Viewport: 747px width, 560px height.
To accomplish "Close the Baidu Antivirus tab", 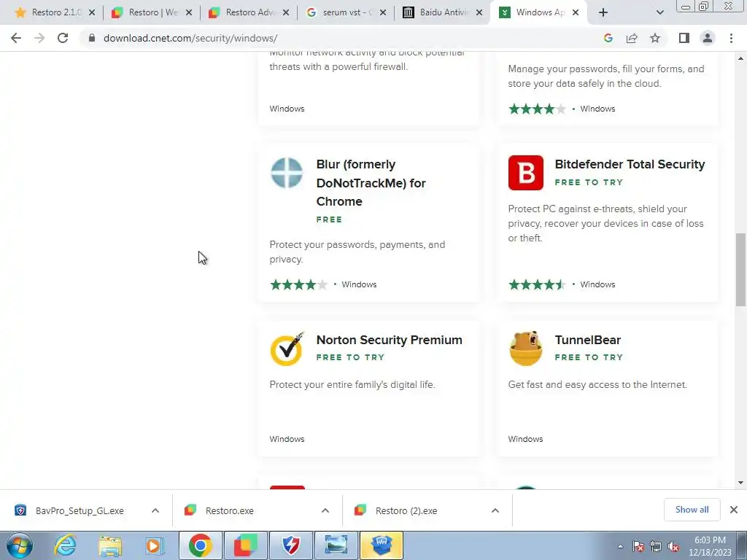I will tap(480, 12).
